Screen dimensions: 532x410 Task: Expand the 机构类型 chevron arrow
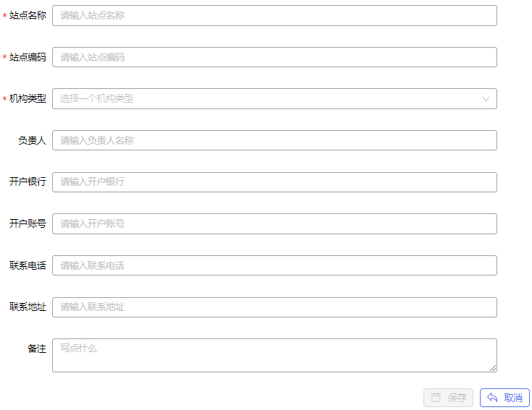(486, 99)
